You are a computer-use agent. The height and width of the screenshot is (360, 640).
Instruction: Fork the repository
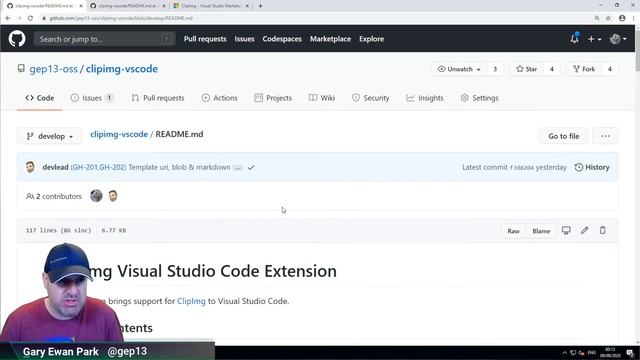point(584,69)
